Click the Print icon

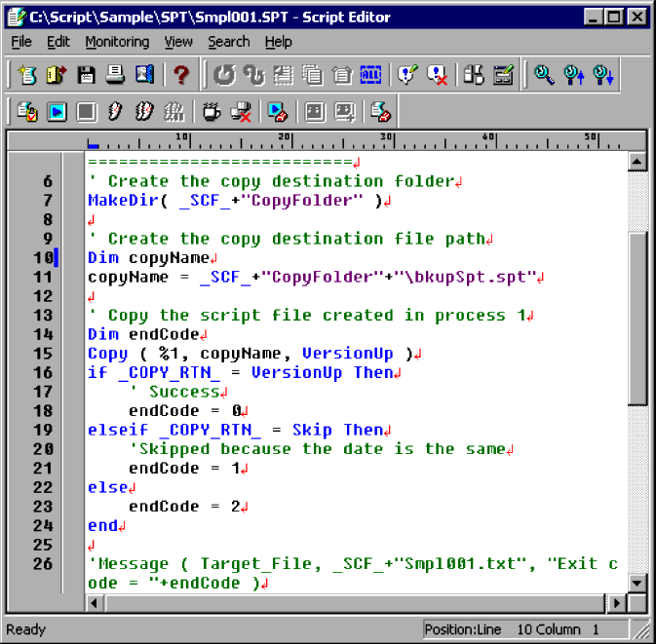(115, 75)
